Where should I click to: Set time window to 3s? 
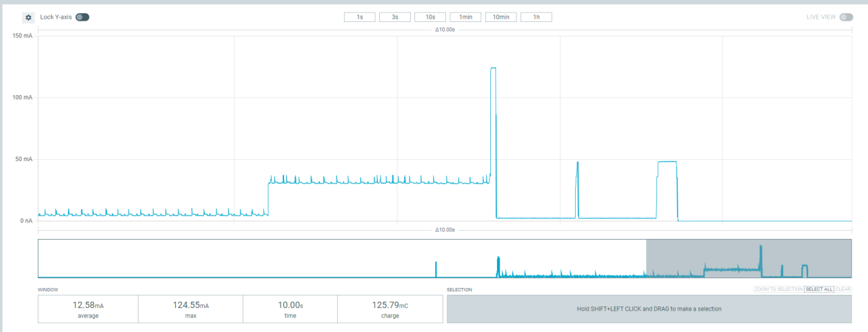coord(395,17)
